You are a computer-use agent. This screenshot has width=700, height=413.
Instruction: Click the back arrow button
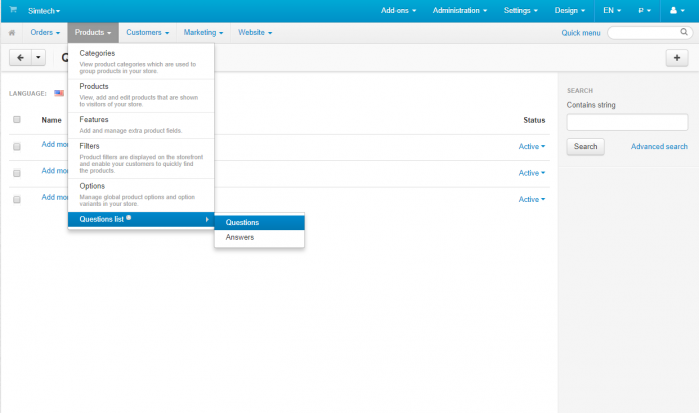tap(20, 58)
